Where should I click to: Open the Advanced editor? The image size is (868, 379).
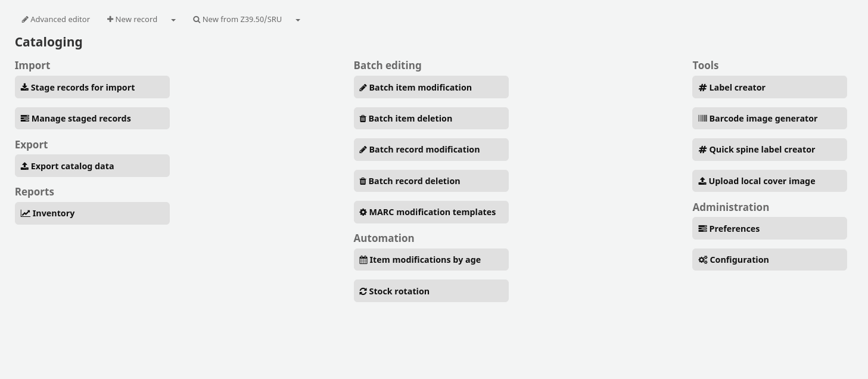point(56,20)
